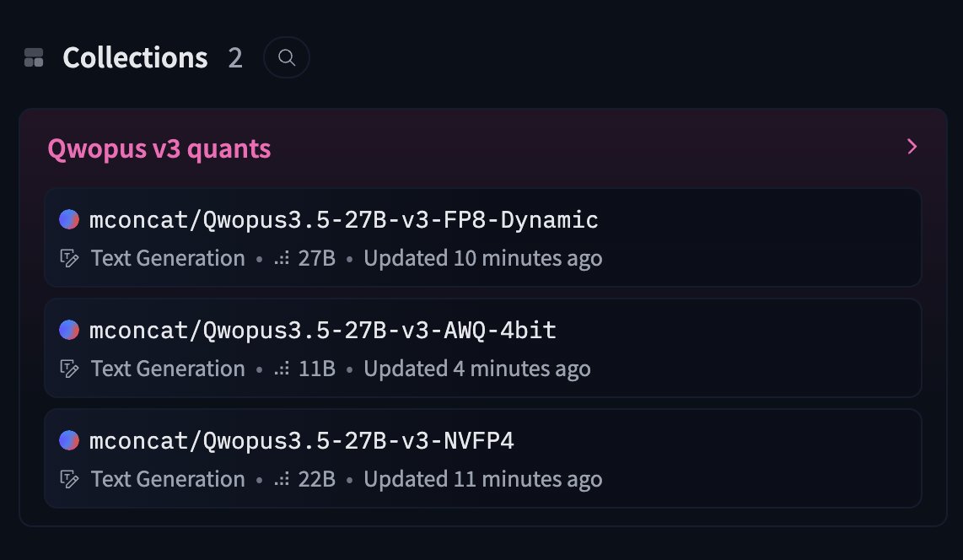Click Text Generation icon on AWQ-4bit card
963x560 pixels.
[69, 369]
